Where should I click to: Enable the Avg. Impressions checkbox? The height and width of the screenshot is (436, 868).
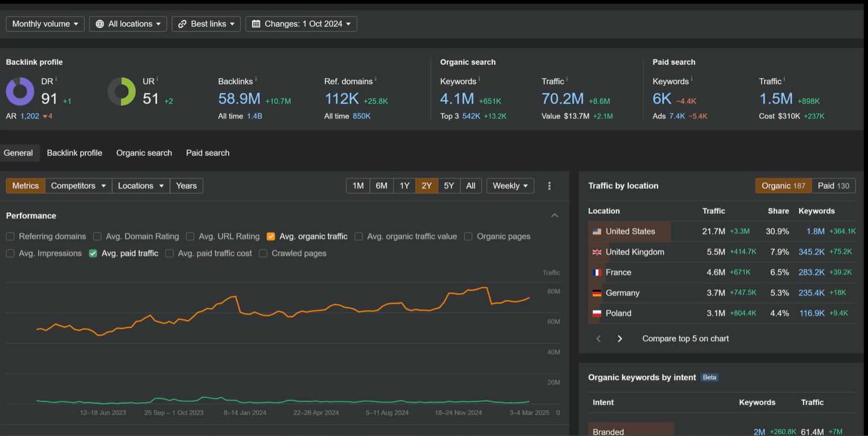(x=10, y=253)
